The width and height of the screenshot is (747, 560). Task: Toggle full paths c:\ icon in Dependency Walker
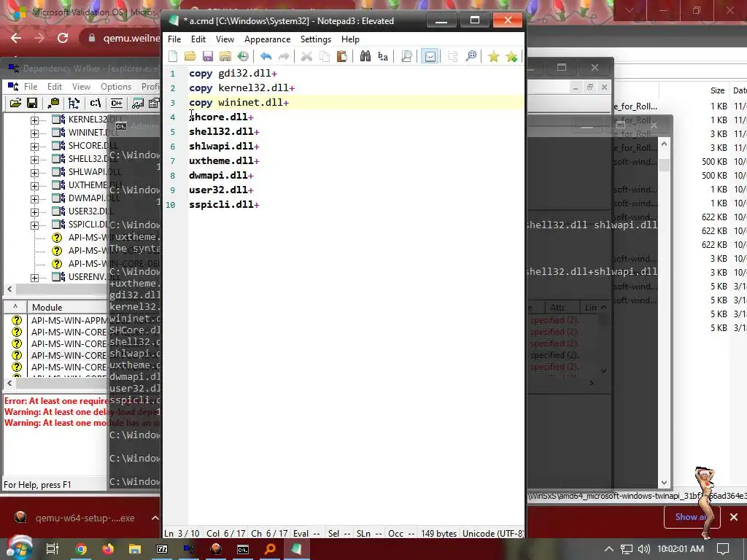pyautogui.click(x=96, y=103)
